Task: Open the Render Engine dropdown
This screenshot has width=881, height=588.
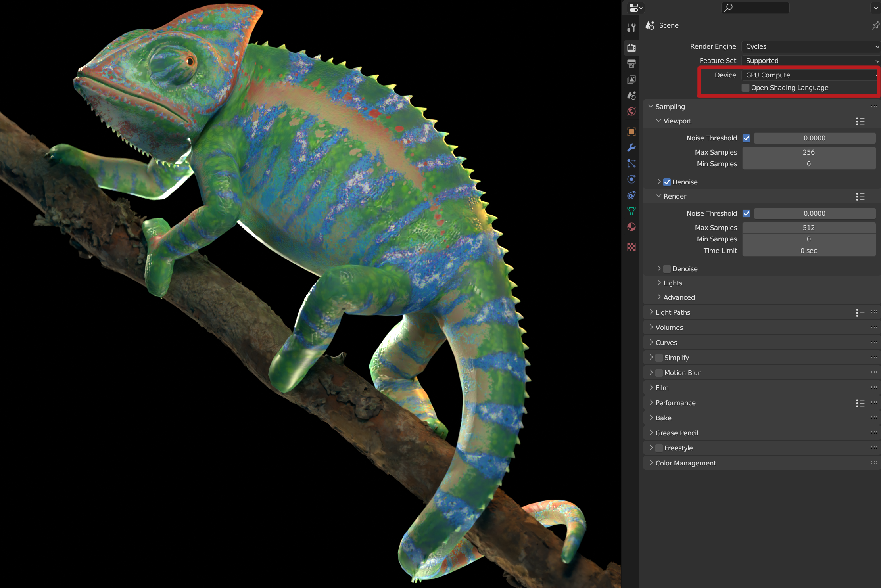Action: tap(809, 46)
